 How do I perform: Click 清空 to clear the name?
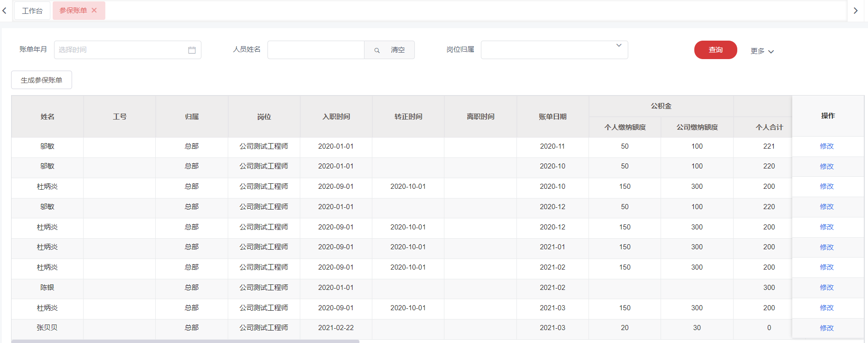[397, 50]
